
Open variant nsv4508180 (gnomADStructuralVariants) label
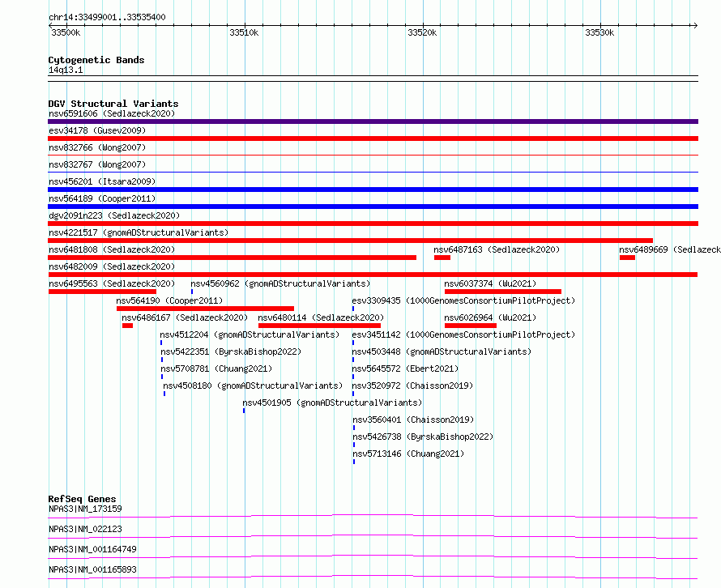pos(253,386)
